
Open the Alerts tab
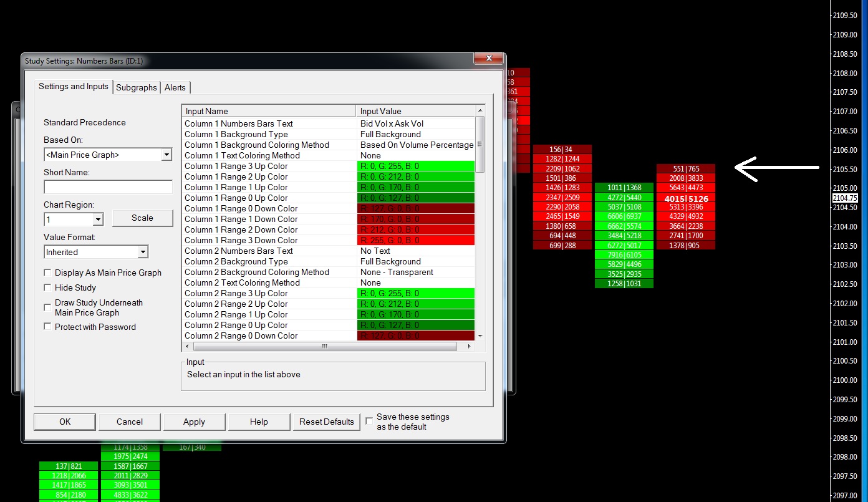[175, 87]
